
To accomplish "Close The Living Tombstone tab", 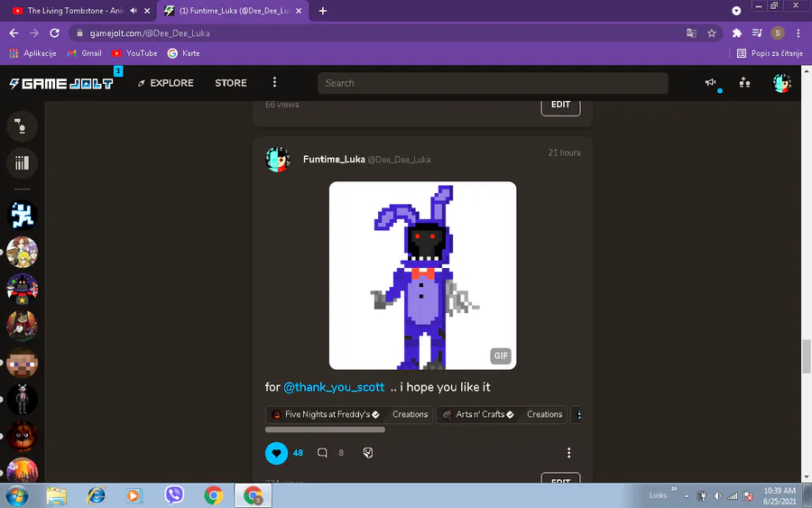I will click(147, 10).
